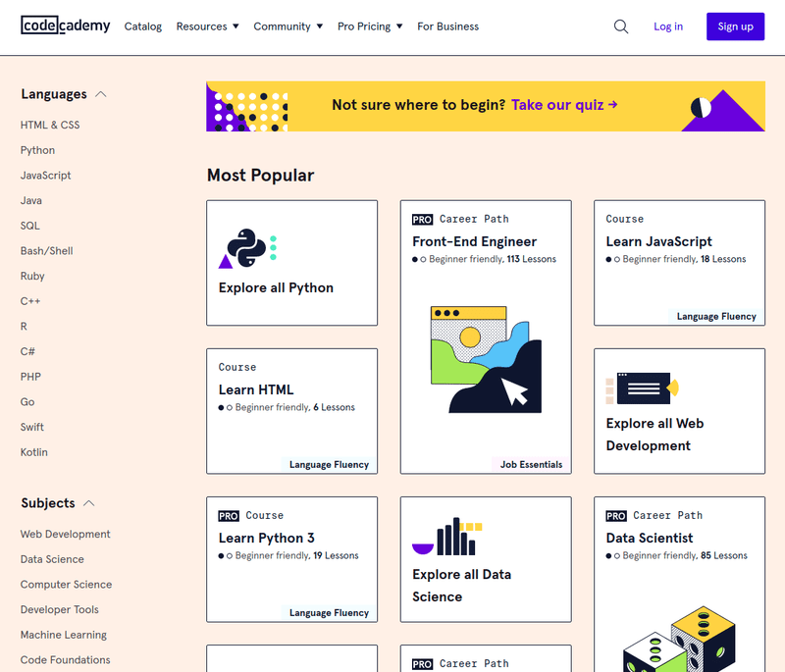Click the Python logo icon
Image resolution: width=785 pixels, height=672 pixels.
point(246,248)
